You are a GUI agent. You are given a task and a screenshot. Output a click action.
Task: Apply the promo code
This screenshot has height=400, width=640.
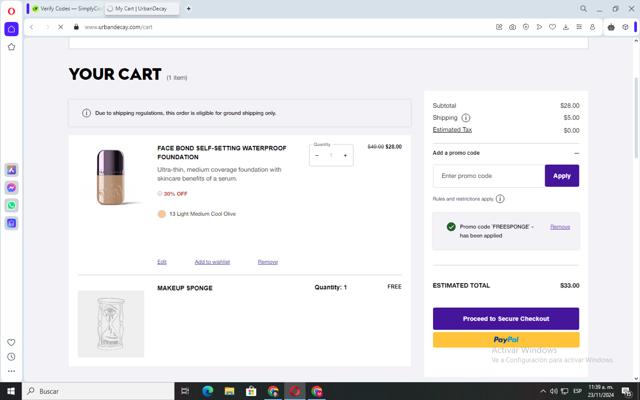(562, 176)
